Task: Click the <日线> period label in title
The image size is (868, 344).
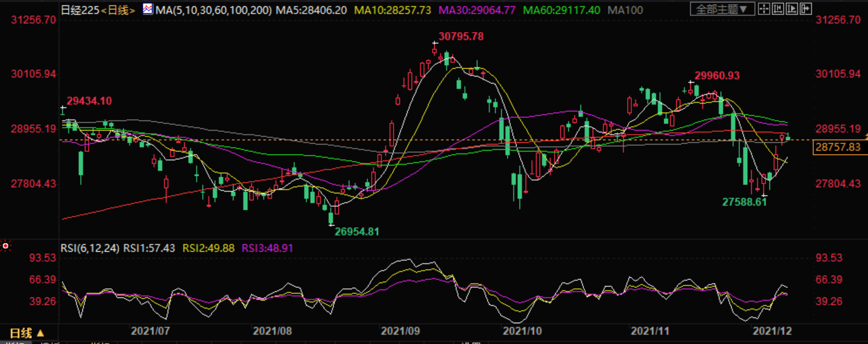Action: (x=119, y=10)
